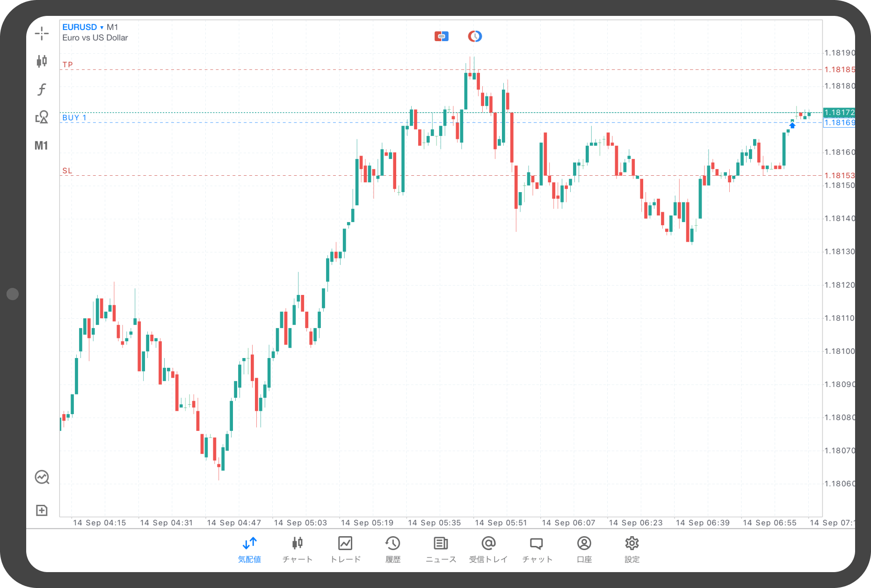The width and height of the screenshot is (871, 588).
Task: Click the 14 Sep 06:23 time label
Action: (x=636, y=523)
